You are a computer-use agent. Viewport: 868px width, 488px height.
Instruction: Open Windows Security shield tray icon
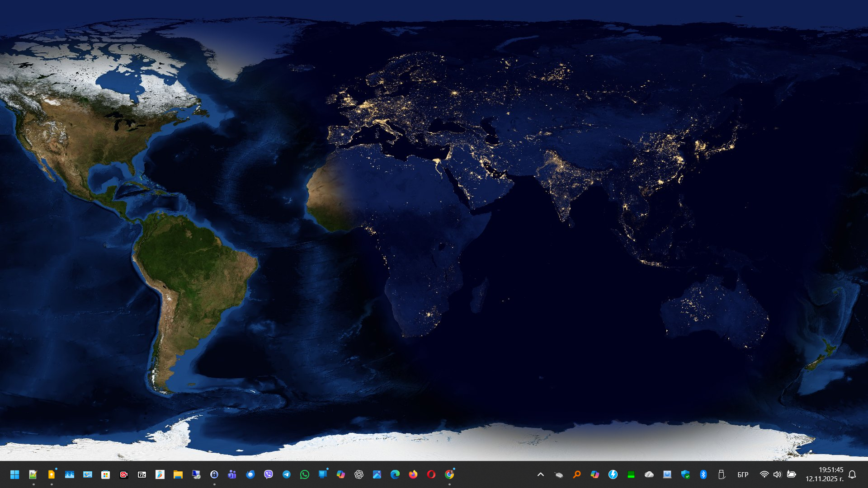pos(685,474)
